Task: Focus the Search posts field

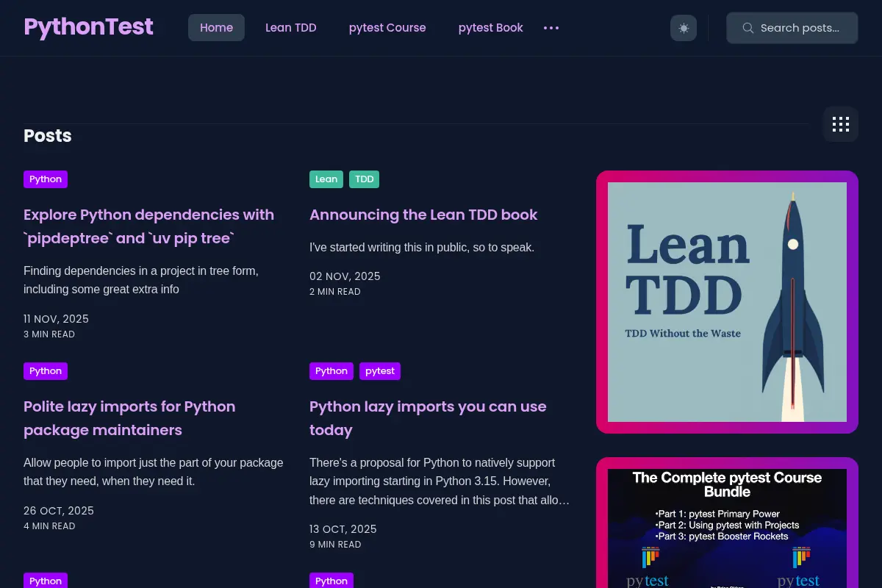Action: [792, 28]
